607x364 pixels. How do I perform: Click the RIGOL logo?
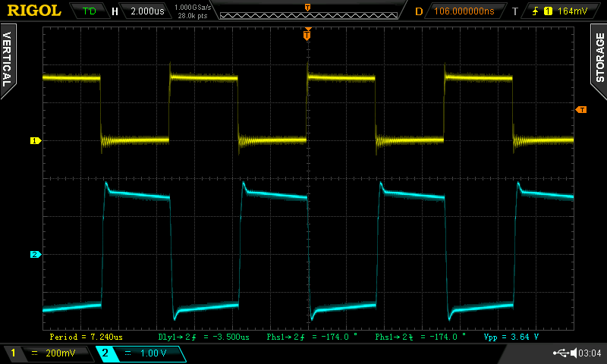pyautogui.click(x=34, y=11)
